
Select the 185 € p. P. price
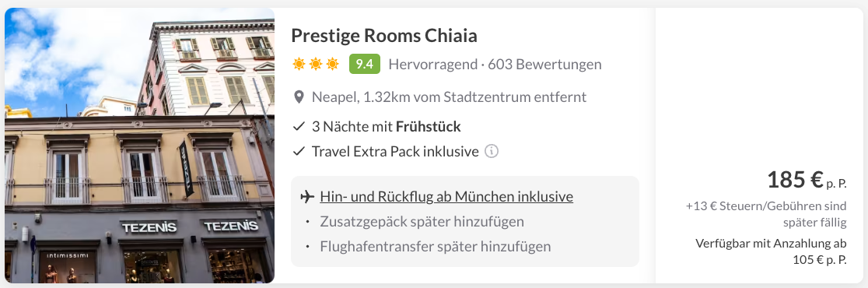click(x=807, y=180)
